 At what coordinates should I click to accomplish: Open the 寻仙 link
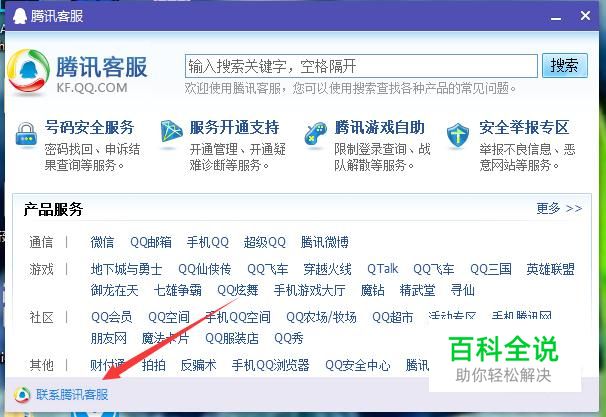[x=463, y=290]
